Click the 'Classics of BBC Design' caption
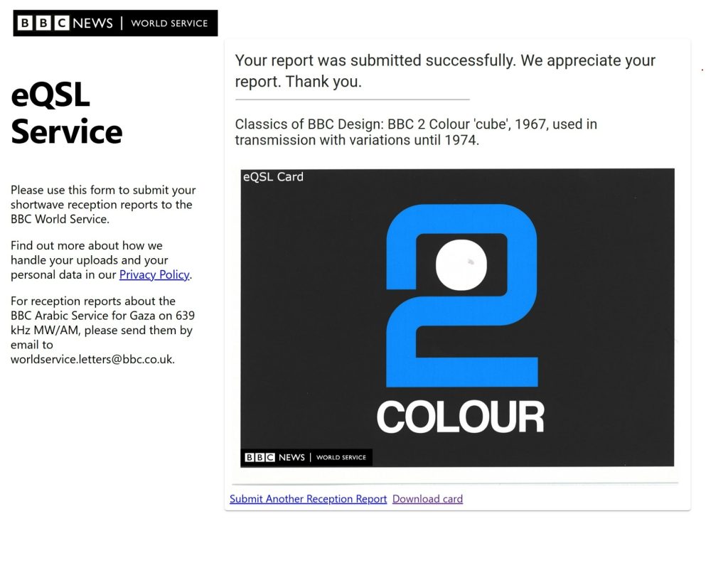This screenshot has height=563, width=728. [415, 132]
